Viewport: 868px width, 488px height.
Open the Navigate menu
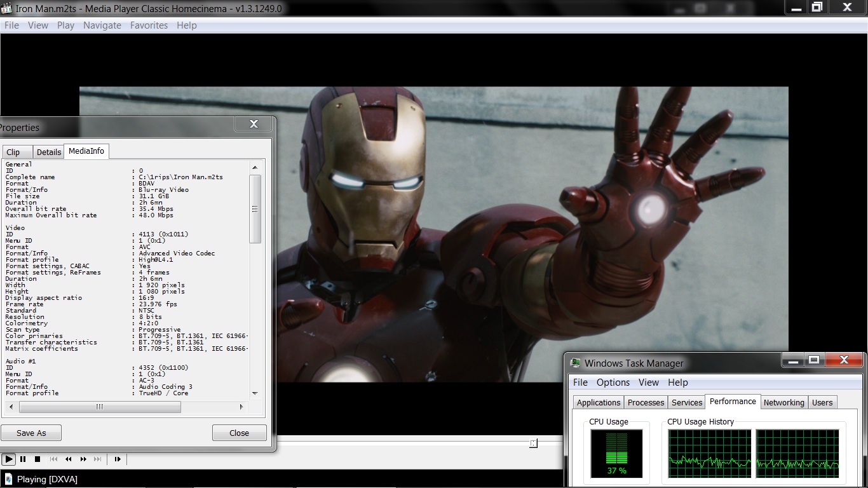click(102, 25)
